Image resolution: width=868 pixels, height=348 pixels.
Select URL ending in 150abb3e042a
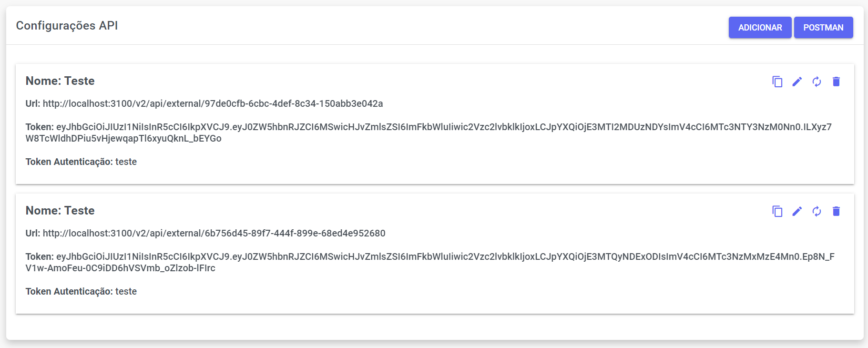point(213,103)
